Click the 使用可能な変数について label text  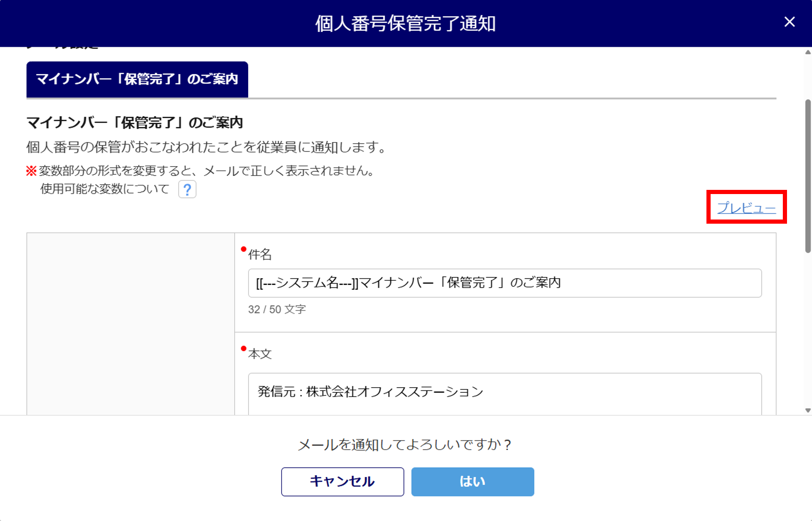[x=105, y=189]
